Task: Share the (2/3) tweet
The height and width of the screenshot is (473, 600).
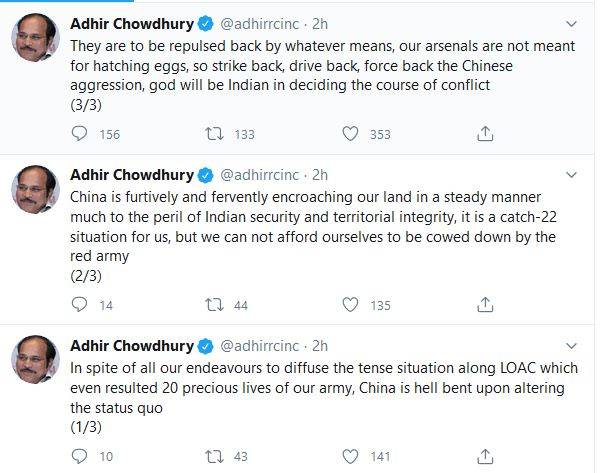Action: 485,304
